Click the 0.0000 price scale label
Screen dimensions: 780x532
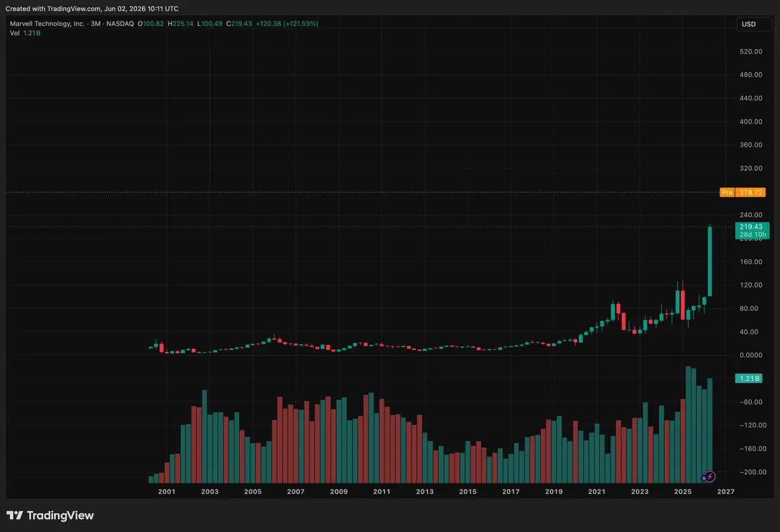point(750,355)
